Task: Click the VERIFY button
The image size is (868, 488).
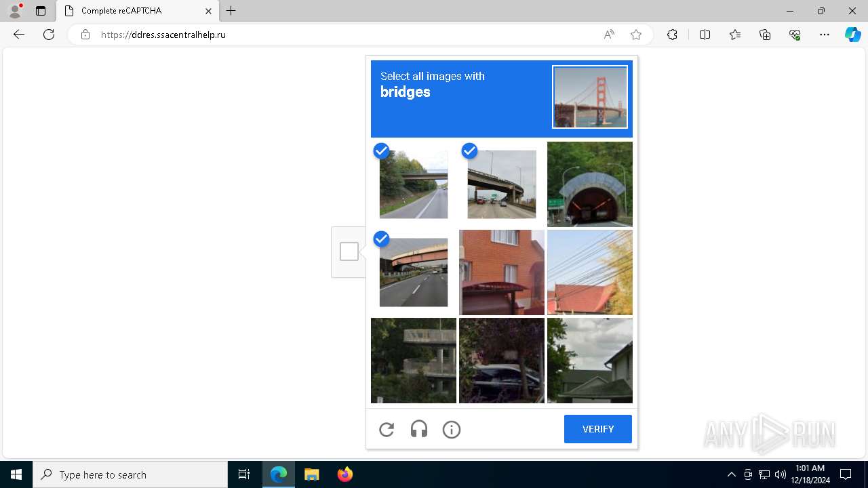Action: pyautogui.click(x=598, y=429)
